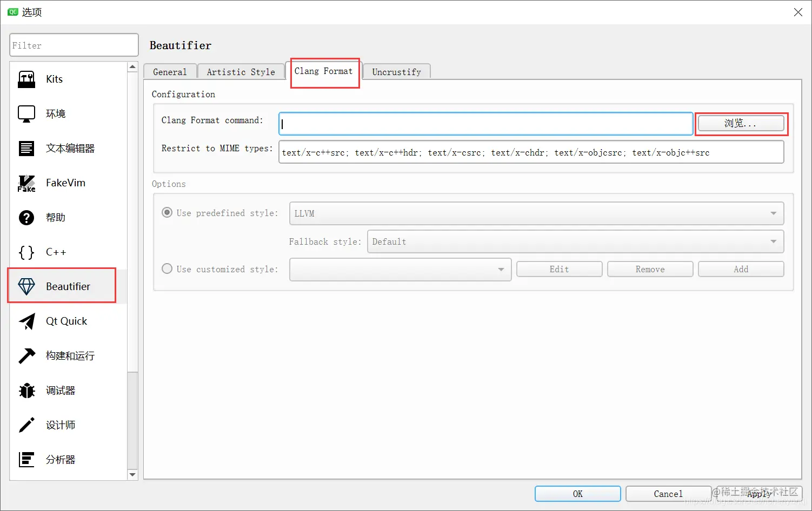Viewport: 812px width, 511px height.
Task: Open the 帮助 question mark icon
Action: (x=26, y=218)
